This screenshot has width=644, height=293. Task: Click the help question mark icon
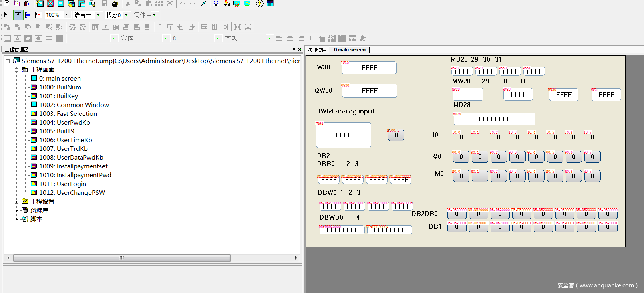260,4
